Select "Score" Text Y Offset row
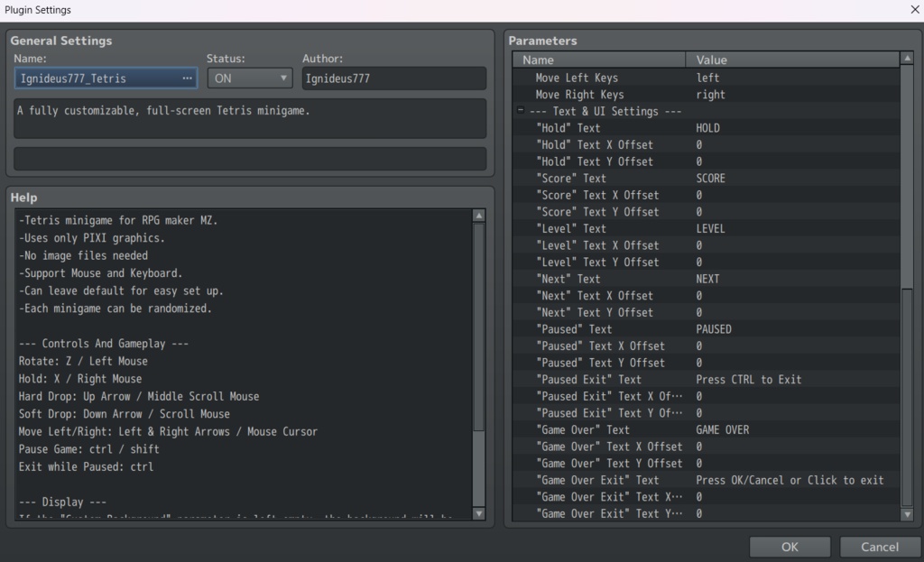This screenshot has width=924, height=562. point(706,211)
